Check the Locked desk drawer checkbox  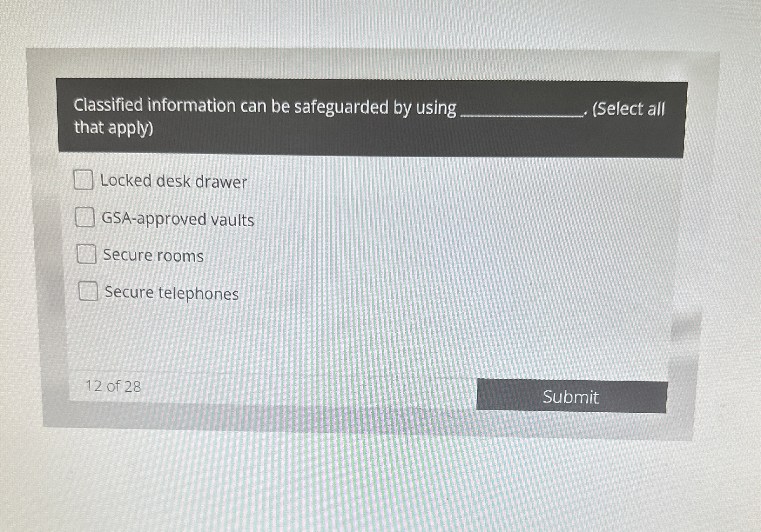(x=83, y=180)
